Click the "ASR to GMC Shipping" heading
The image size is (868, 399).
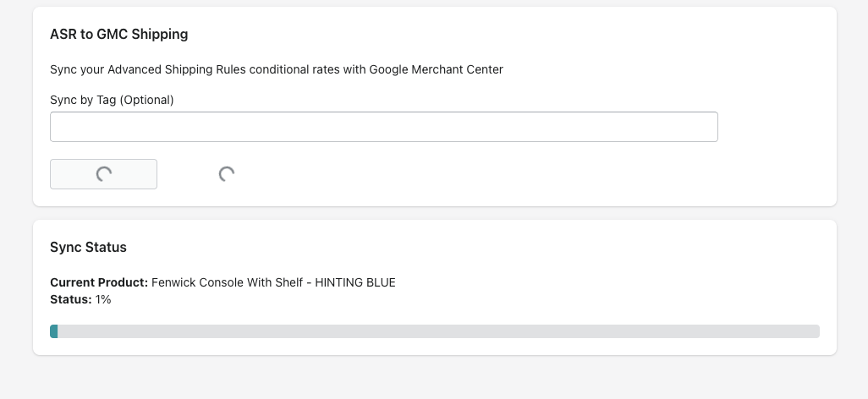[x=118, y=35]
